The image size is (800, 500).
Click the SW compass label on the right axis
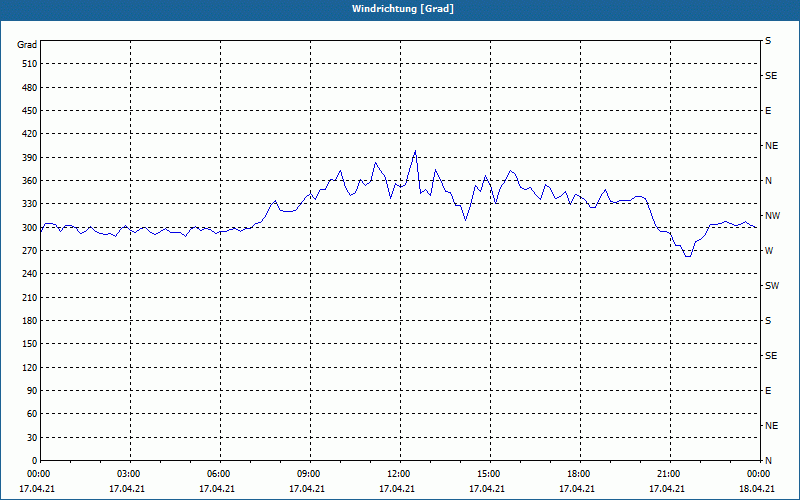click(772, 286)
